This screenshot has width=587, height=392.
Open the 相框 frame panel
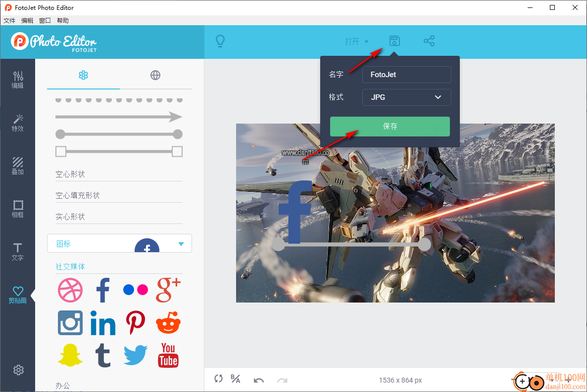(18, 209)
